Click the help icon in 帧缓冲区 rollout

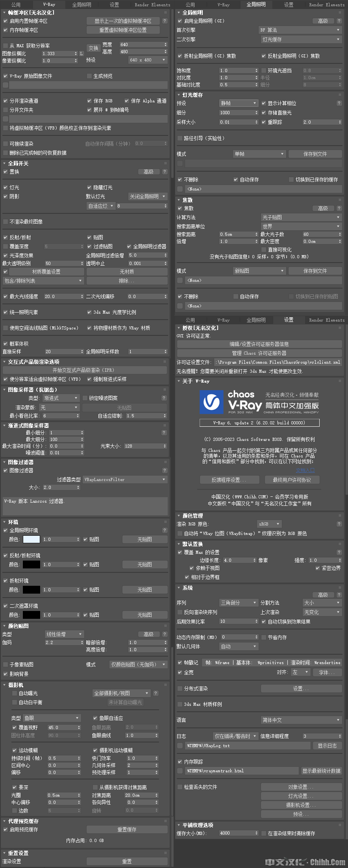tap(165, 21)
